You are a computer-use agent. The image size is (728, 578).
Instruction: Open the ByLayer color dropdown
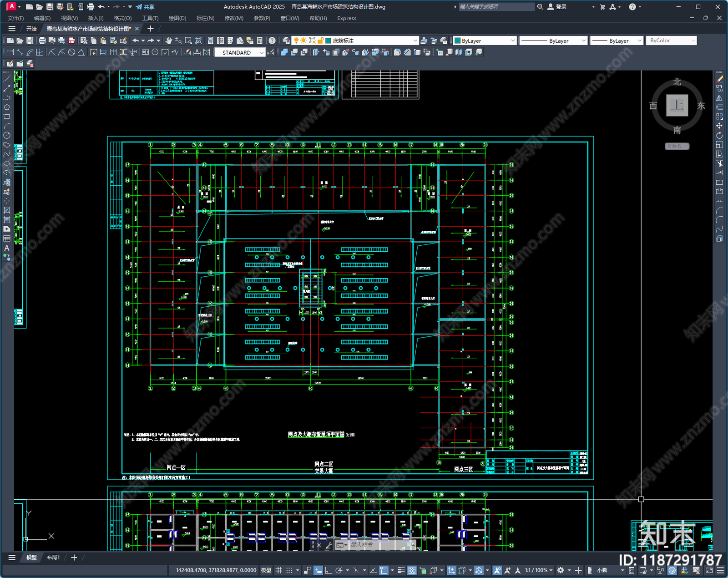coord(485,41)
